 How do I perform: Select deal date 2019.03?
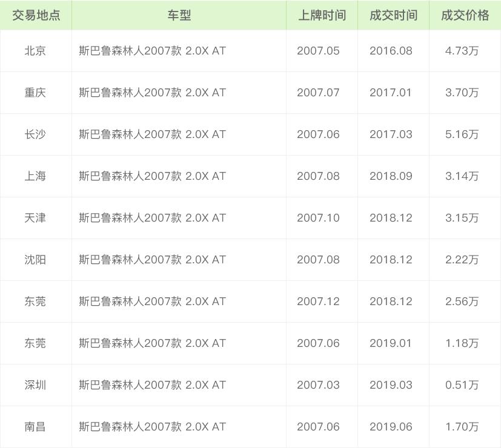391,385
